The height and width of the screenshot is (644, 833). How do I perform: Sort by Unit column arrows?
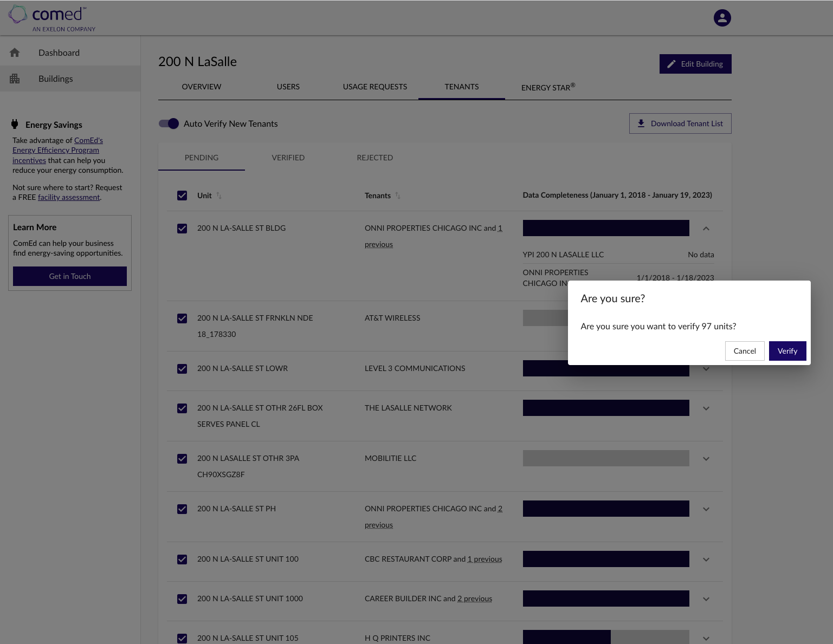[x=219, y=196]
